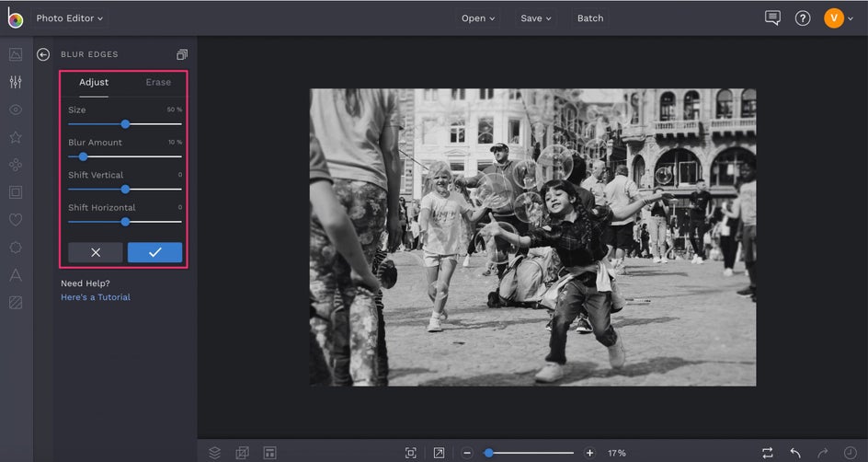The image size is (868, 462).
Task: Open the Here's a Tutorial link
Action: [x=96, y=297]
